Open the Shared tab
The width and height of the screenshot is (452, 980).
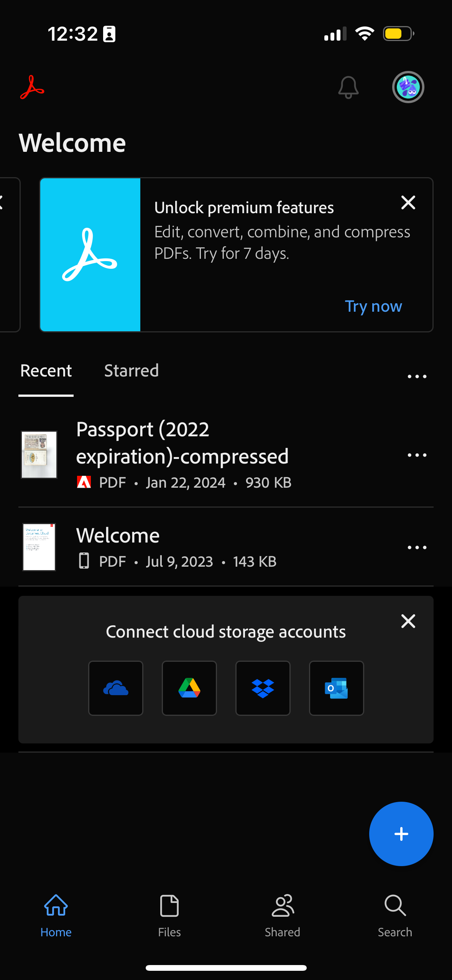283,916
